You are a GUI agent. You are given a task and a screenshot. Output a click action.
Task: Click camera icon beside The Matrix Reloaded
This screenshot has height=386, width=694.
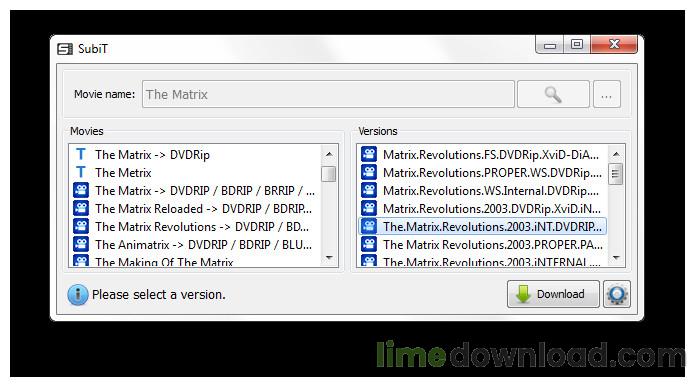point(81,208)
